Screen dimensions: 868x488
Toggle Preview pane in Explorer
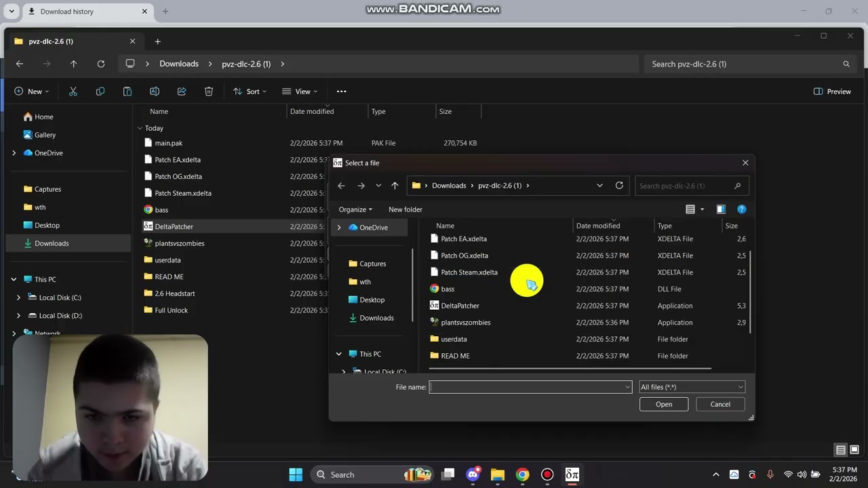point(832,91)
